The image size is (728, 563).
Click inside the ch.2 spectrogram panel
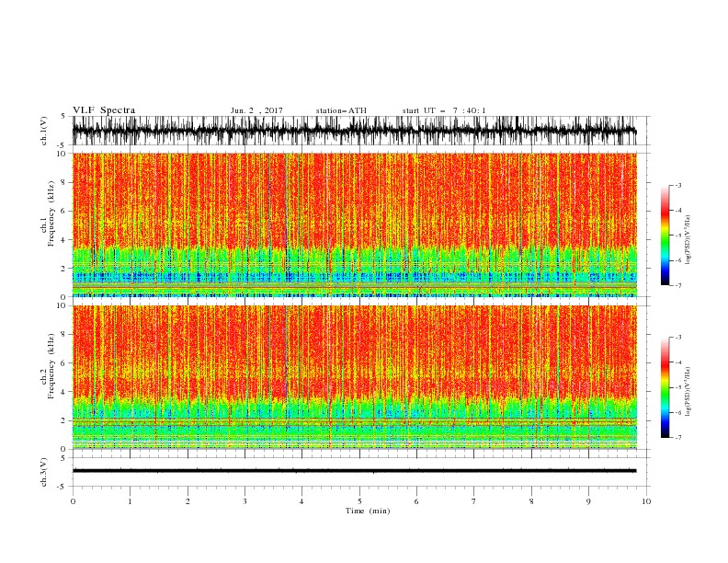(355, 377)
